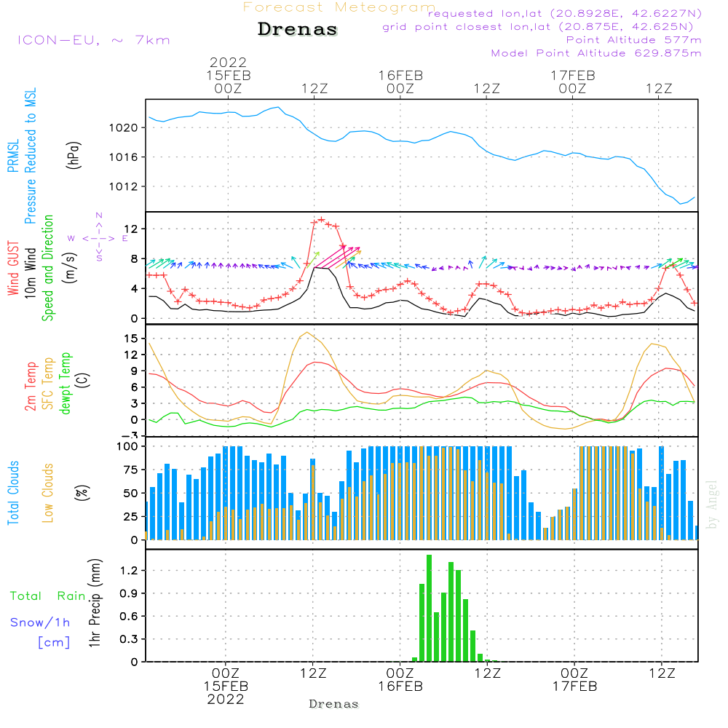Screen dimensions: 728x728
Task: Click the '(hPa)' unit label
Action: [x=74, y=155]
